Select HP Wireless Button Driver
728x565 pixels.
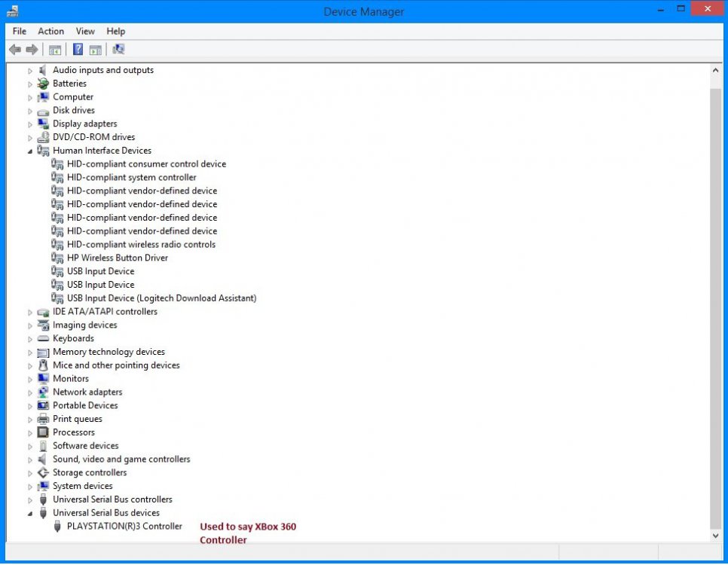[117, 258]
